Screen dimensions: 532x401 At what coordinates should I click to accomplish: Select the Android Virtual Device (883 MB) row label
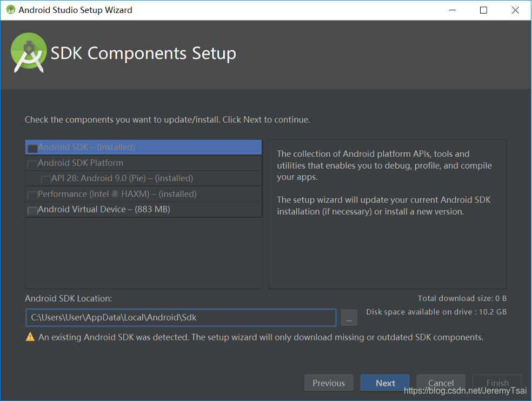tap(104, 209)
